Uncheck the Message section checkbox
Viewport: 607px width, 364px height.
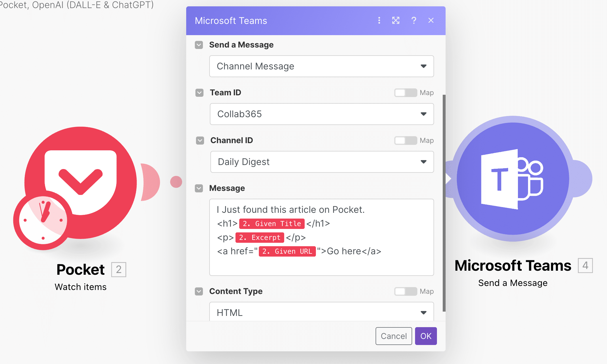click(x=199, y=188)
